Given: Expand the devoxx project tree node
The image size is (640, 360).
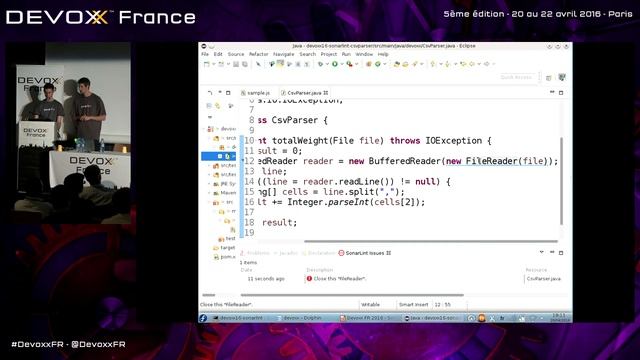Looking at the screenshot, I should coord(204,129).
